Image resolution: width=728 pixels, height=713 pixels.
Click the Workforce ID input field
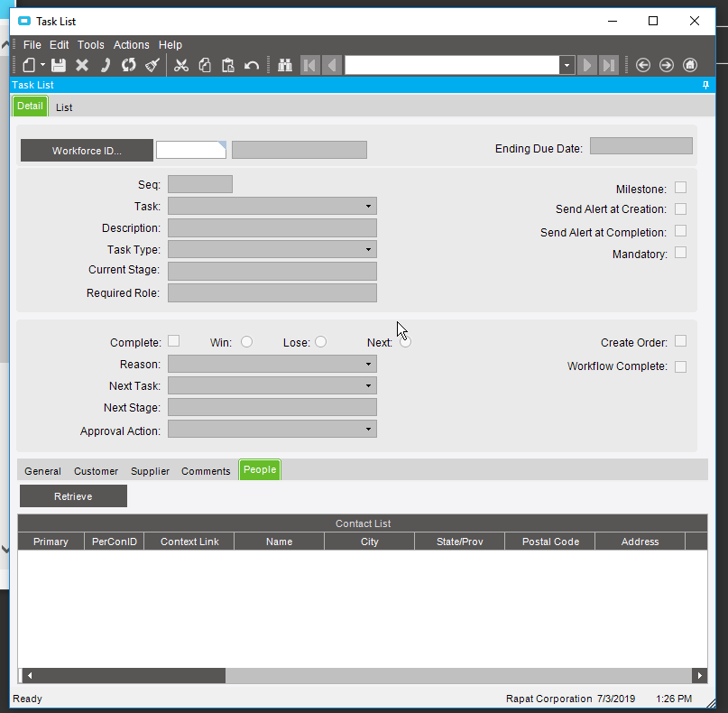(190, 151)
